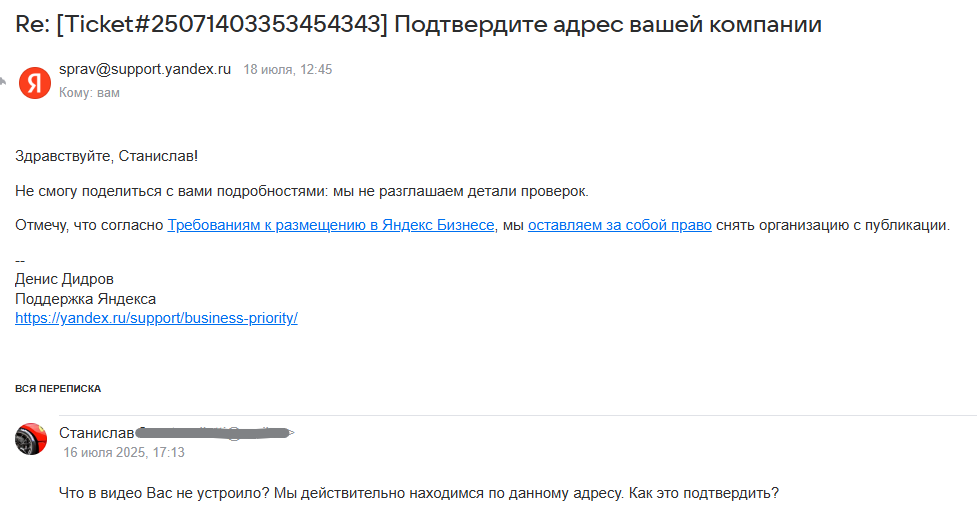Click the ВСЯ ПЕРЕПИСКА section heading
The width and height of the screenshot is (977, 512).
[58, 388]
